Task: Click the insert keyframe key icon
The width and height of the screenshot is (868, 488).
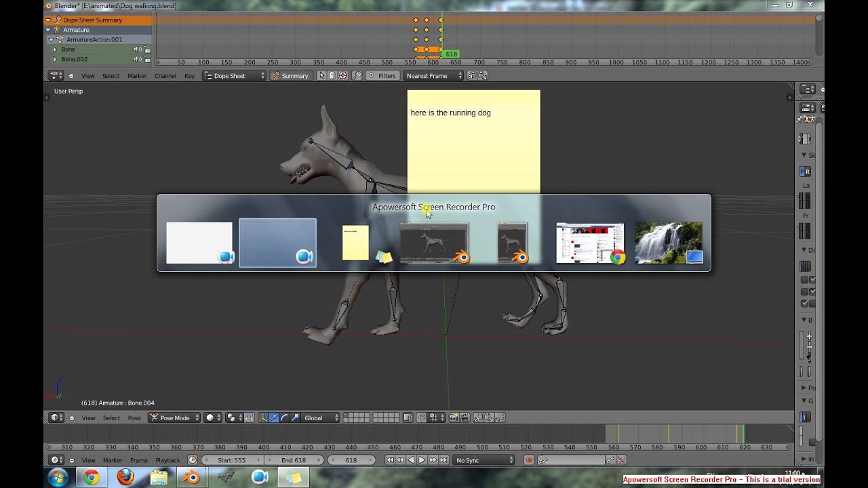Action: (x=610, y=460)
